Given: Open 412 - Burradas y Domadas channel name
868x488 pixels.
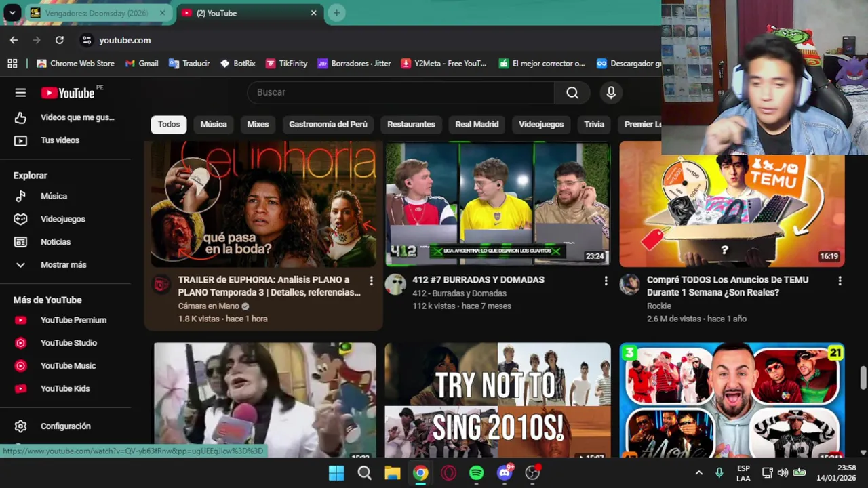Looking at the screenshot, I should 459,293.
